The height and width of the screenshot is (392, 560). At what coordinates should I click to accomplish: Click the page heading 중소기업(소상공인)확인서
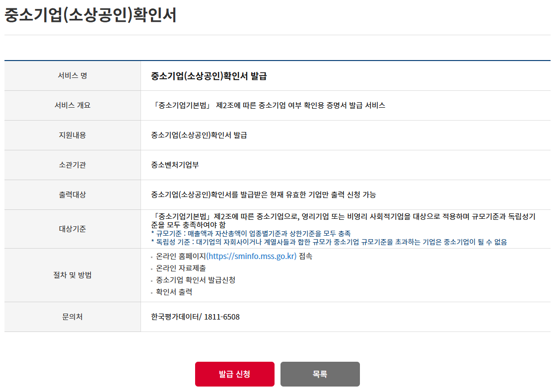point(90,15)
